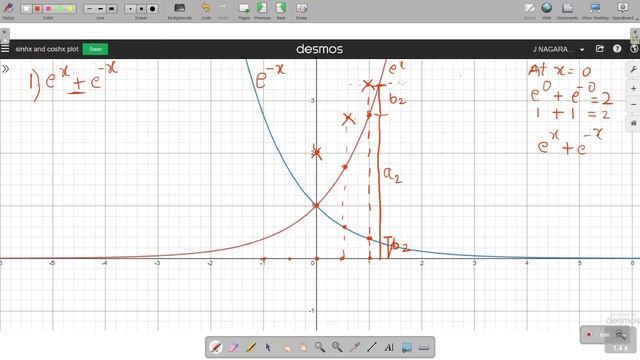This screenshot has height=360, width=640.
Task: Choose the small eraser size
Action: tap(130, 9)
